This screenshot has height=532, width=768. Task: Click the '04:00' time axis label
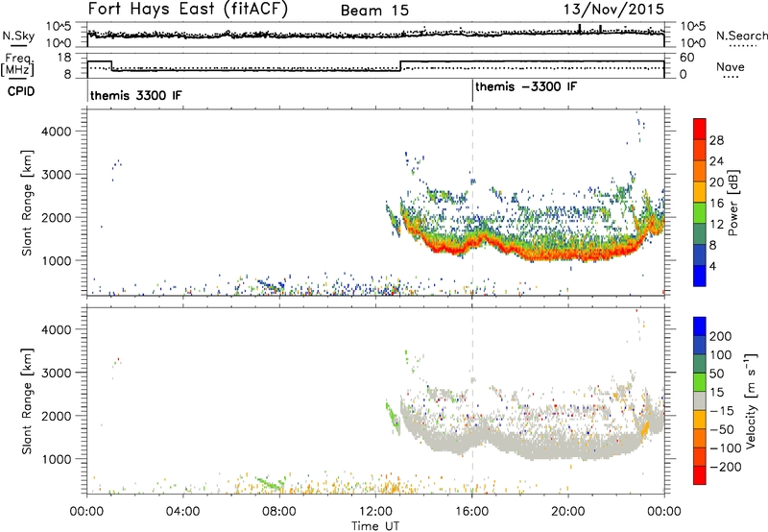coord(182,512)
